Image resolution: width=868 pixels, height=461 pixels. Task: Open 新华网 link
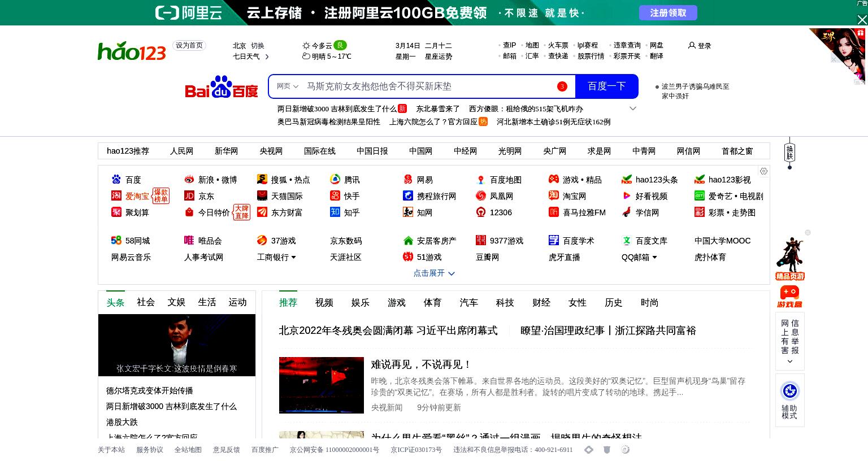click(x=226, y=151)
